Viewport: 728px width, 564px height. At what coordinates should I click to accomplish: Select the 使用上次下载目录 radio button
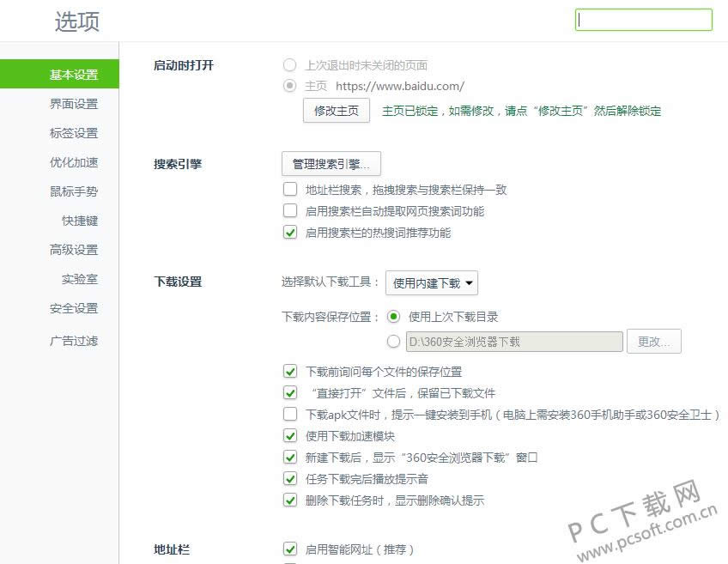click(x=394, y=317)
